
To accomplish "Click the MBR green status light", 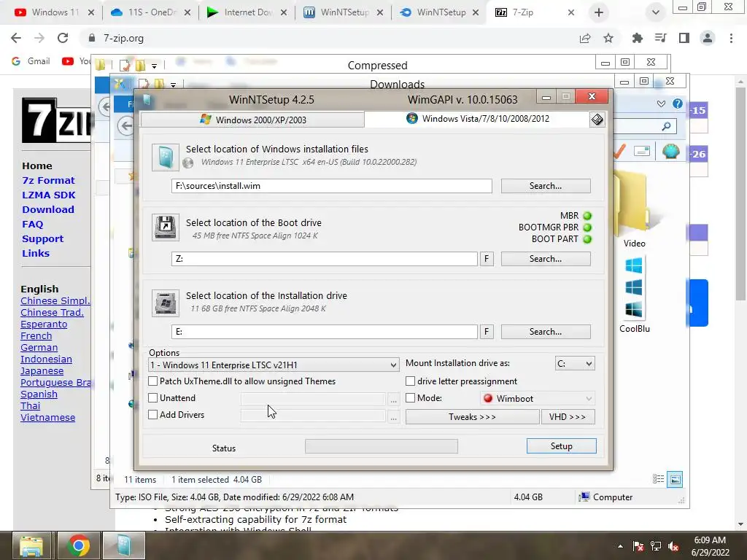I will coord(587,216).
